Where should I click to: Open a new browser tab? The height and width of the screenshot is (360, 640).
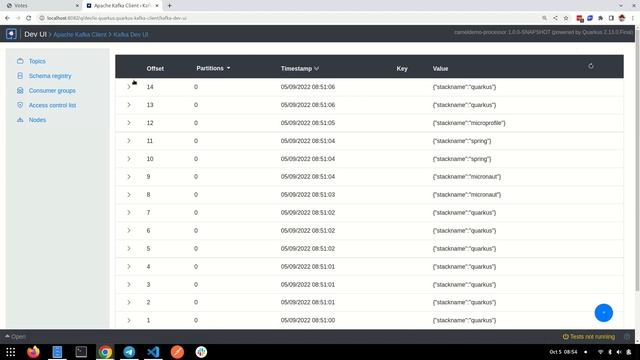click(169, 6)
